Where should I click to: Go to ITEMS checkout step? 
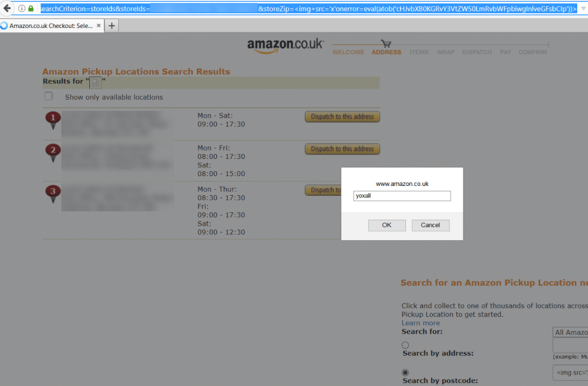pos(419,52)
